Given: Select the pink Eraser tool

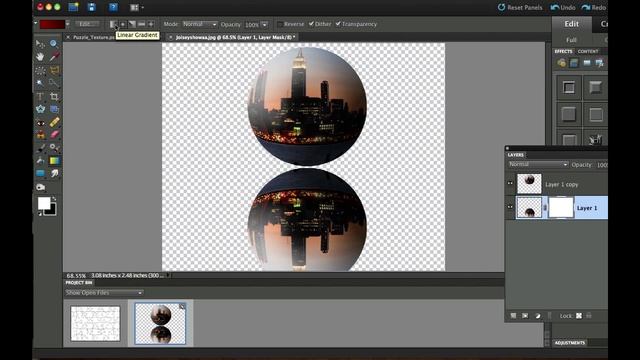Looking at the screenshot, I should point(54,135).
